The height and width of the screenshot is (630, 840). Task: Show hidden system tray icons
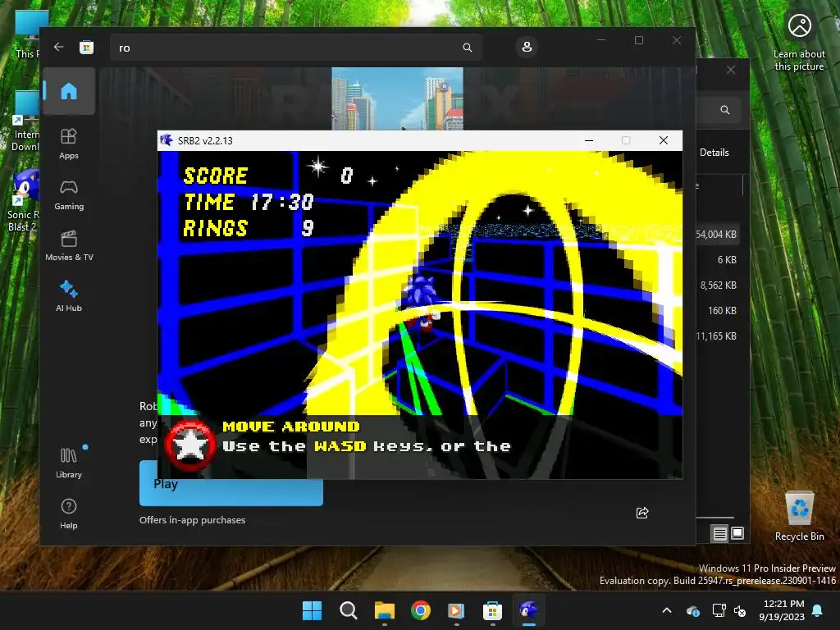click(667, 610)
